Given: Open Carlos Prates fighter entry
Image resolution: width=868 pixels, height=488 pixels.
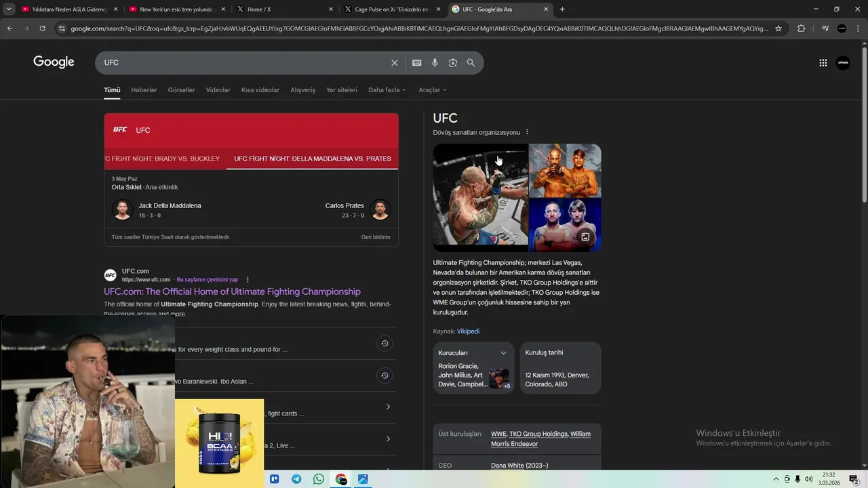Looking at the screenshot, I should coord(357,209).
